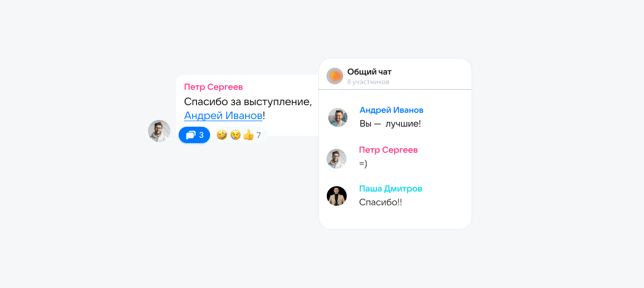Viewport: 644px width, 288px height.
Task: Click the reaction count 7
Action: pyautogui.click(x=259, y=135)
